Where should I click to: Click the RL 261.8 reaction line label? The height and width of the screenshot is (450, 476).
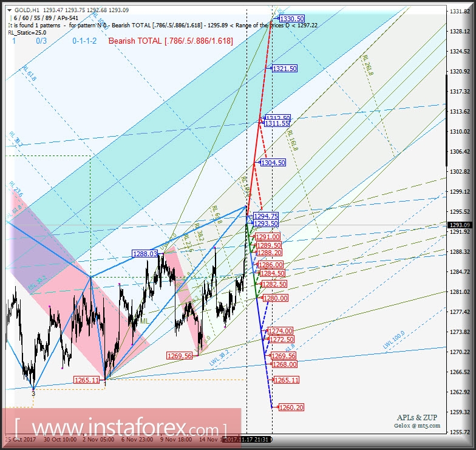pyautogui.click(x=368, y=66)
